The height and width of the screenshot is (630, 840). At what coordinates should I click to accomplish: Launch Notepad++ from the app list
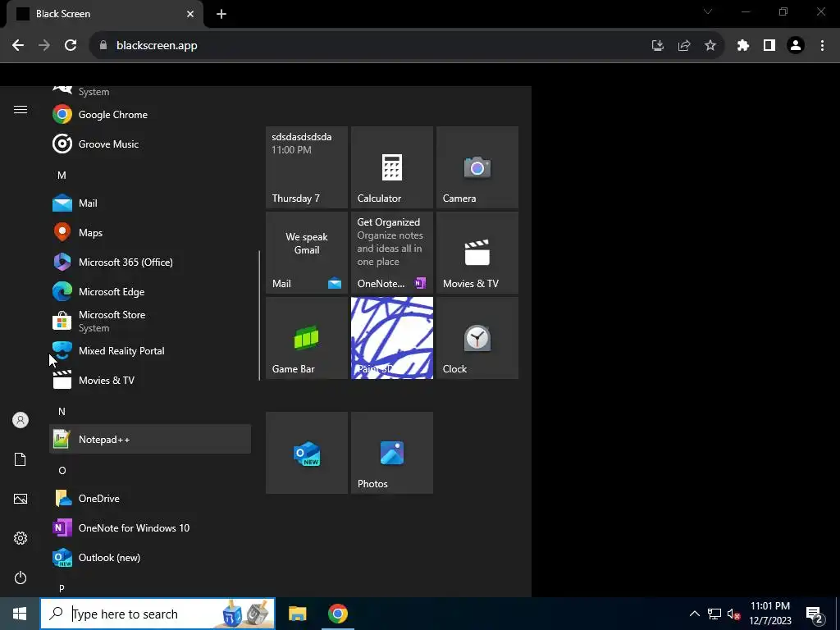[x=150, y=440]
